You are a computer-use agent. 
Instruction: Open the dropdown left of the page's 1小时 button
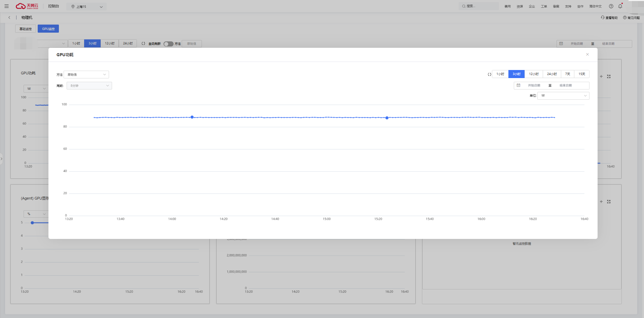(52, 43)
